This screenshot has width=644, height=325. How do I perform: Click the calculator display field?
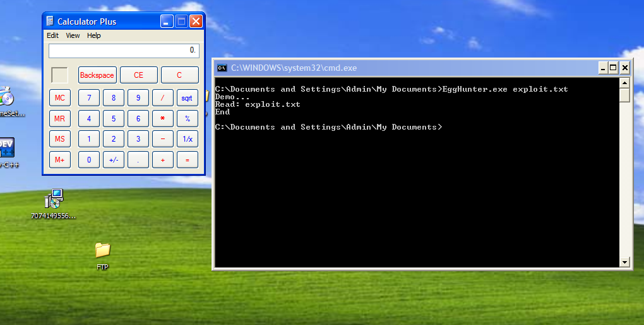pyautogui.click(x=124, y=51)
